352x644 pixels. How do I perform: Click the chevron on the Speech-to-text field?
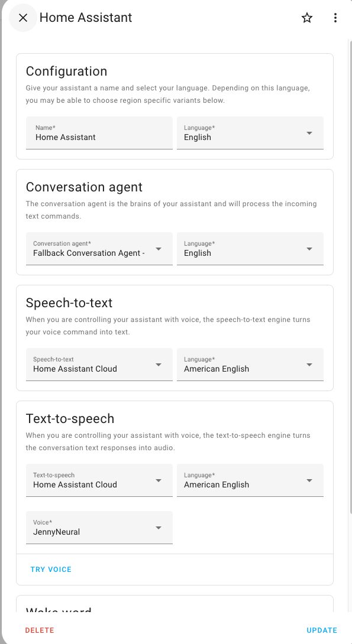pyautogui.click(x=158, y=365)
